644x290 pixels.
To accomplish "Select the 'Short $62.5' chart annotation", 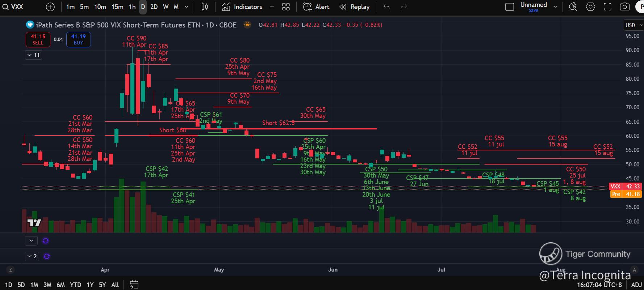I will coord(279,123).
